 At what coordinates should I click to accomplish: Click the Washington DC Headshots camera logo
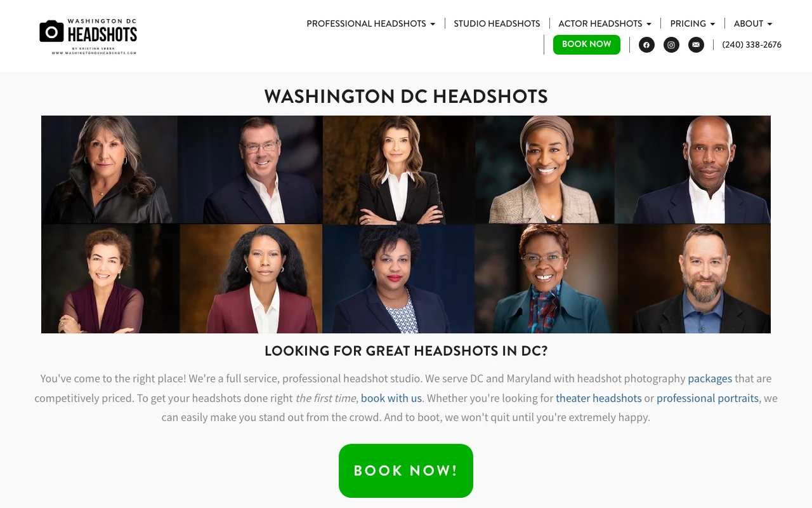click(88, 36)
